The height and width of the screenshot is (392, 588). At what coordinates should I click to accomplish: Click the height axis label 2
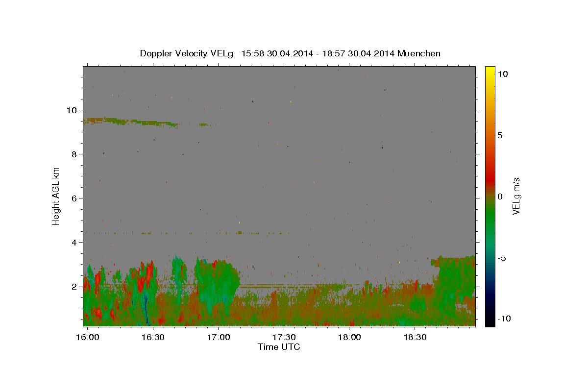(75, 287)
